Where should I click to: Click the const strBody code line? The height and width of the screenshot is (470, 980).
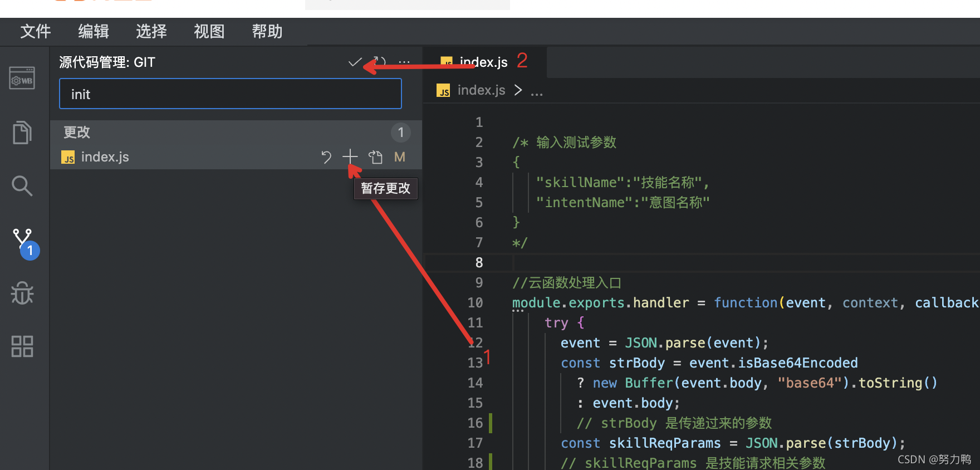709,363
